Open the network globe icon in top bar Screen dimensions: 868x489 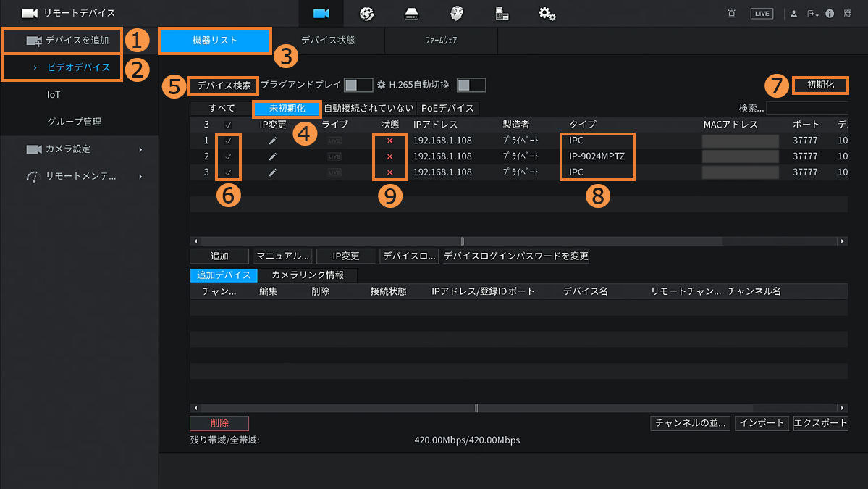tap(366, 13)
